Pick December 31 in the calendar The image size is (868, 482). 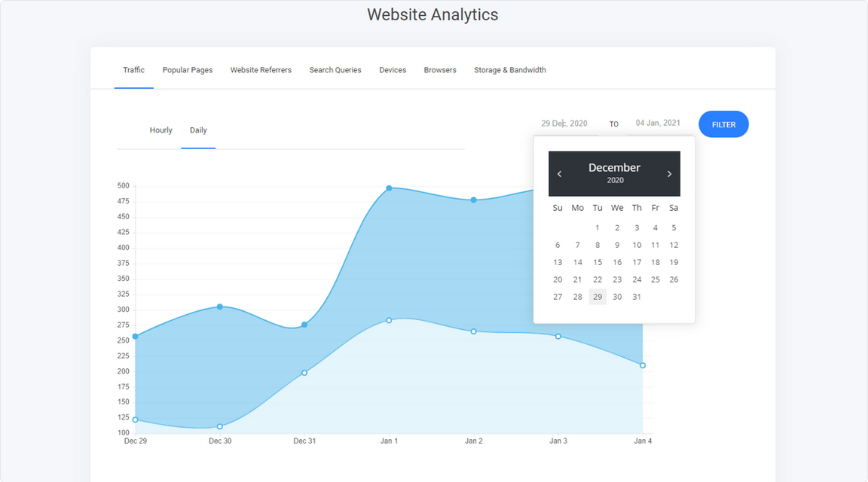tap(637, 297)
